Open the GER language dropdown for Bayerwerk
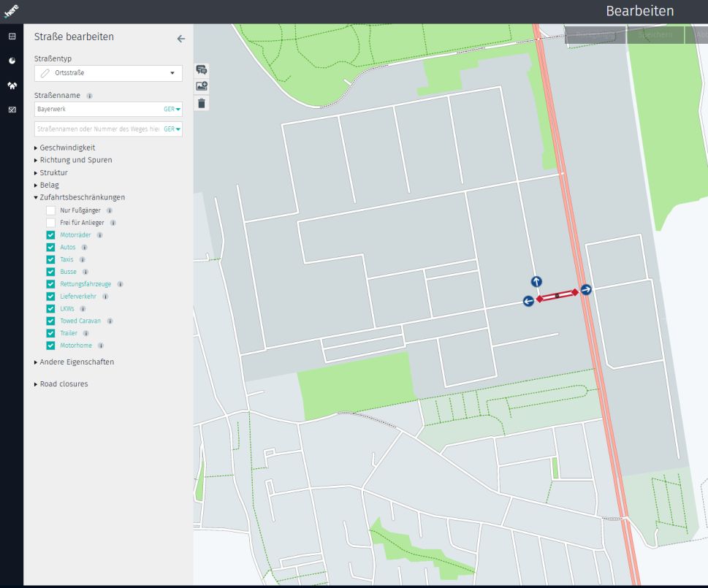 (x=172, y=110)
